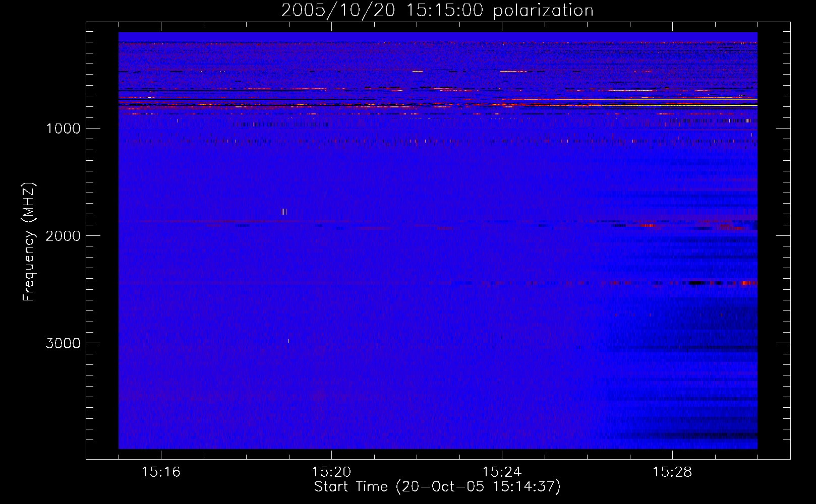Click the 15:24 time axis label

click(x=502, y=472)
